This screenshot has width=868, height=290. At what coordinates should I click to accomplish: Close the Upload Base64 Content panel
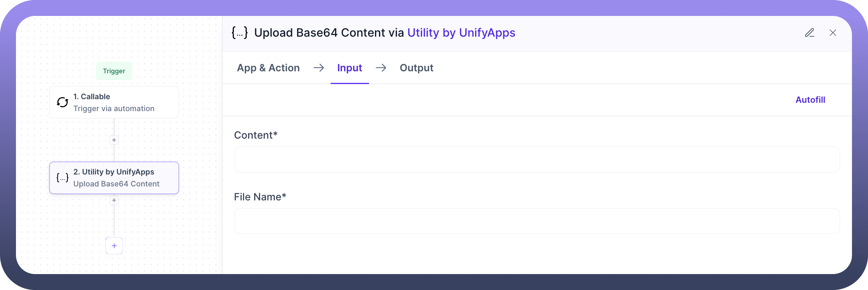833,33
